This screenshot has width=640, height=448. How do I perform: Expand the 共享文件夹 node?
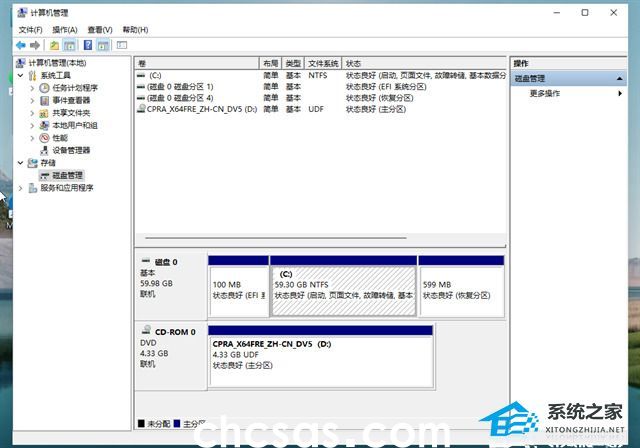(x=32, y=113)
